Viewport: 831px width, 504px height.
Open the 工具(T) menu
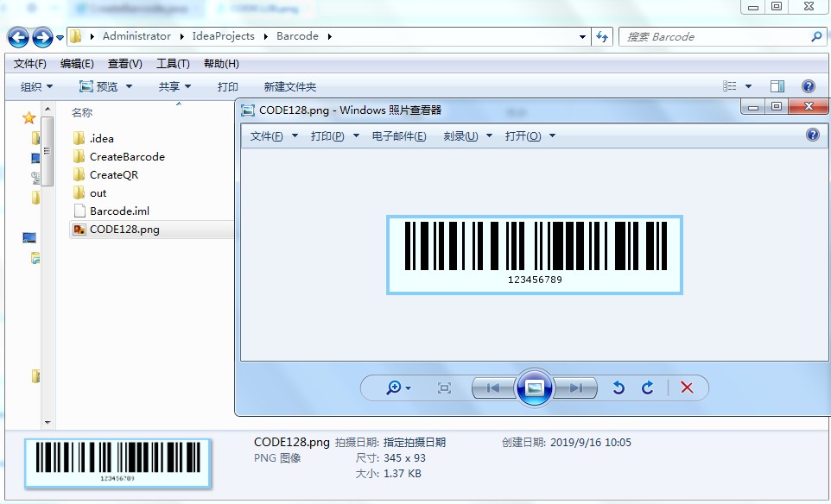tap(173, 64)
